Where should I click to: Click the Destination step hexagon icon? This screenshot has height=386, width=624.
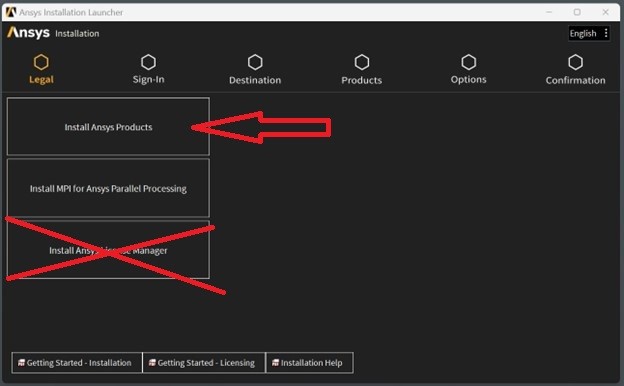coord(255,62)
